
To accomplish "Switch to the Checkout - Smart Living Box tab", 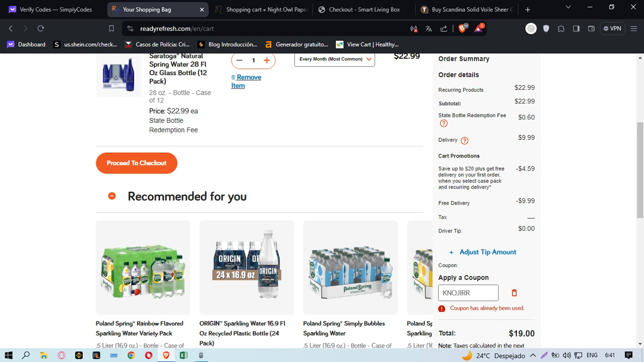I will [364, 9].
